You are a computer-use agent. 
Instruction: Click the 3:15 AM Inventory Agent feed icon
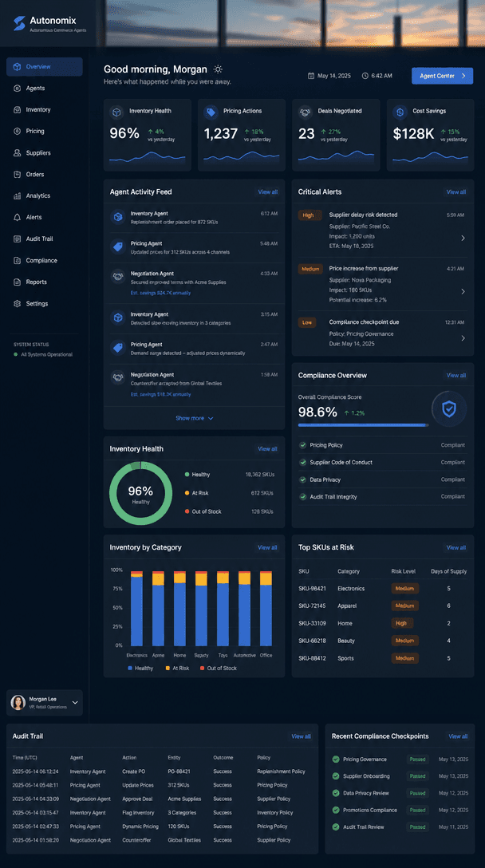pos(117,318)
